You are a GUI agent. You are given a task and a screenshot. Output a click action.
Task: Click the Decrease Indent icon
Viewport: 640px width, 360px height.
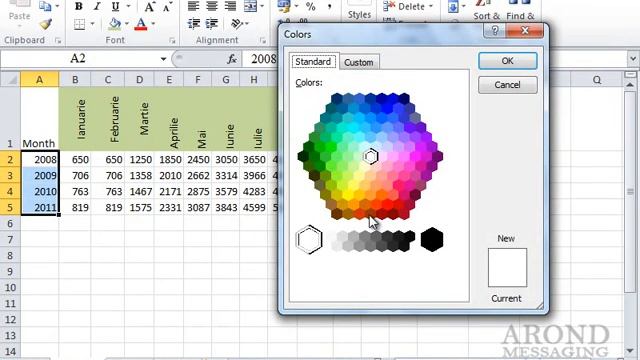tap(193, 24)
